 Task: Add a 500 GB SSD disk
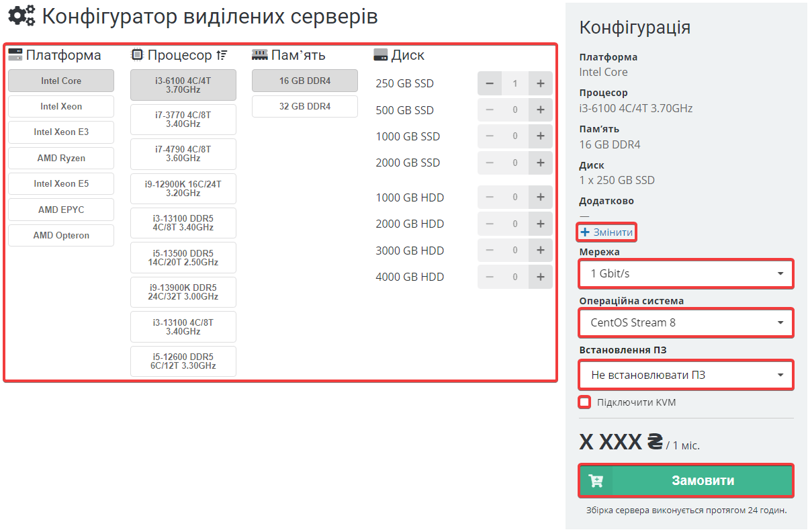(x=540, y=110)
